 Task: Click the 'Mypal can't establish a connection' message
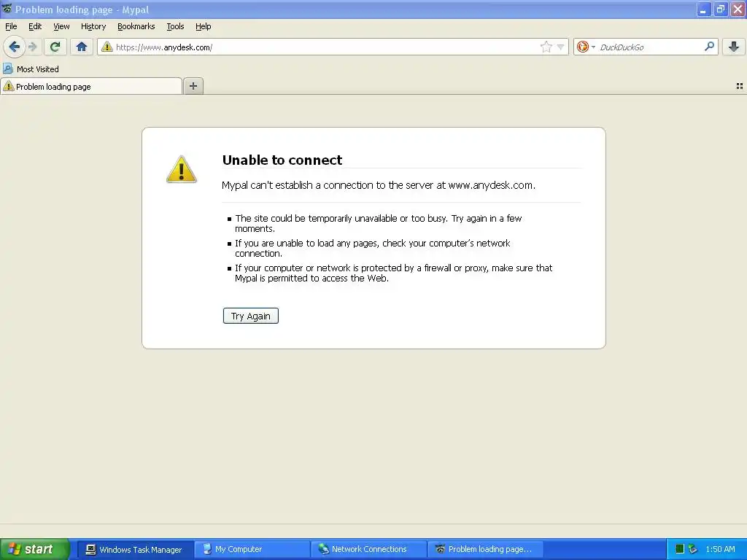pos(379,185)
